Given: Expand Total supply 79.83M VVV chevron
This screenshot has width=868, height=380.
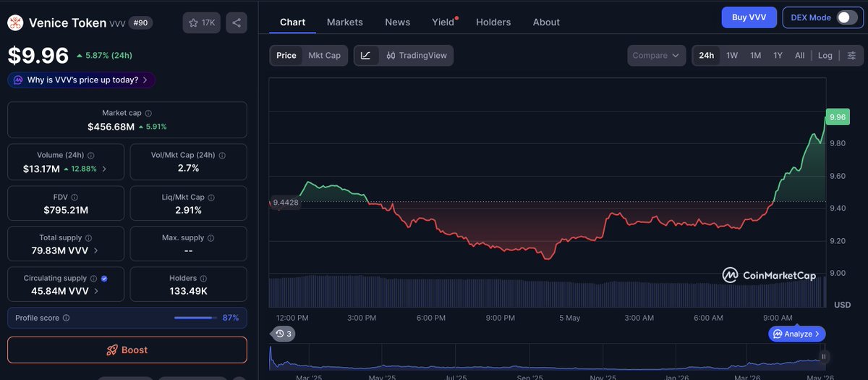Looking at the screenshot, I should [96, 251].
